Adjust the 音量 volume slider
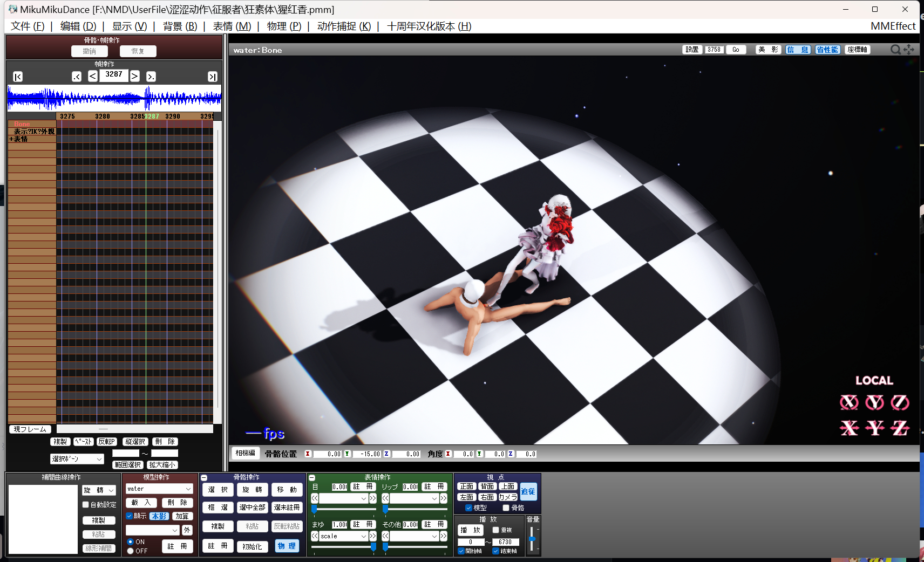Screen dimensions: 924x562 coord(532,539)
